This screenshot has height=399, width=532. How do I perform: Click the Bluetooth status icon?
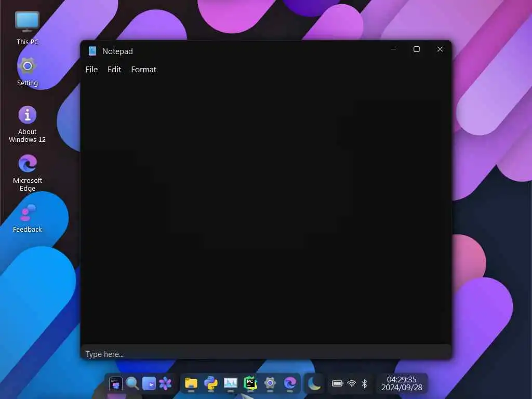point(364,383)
